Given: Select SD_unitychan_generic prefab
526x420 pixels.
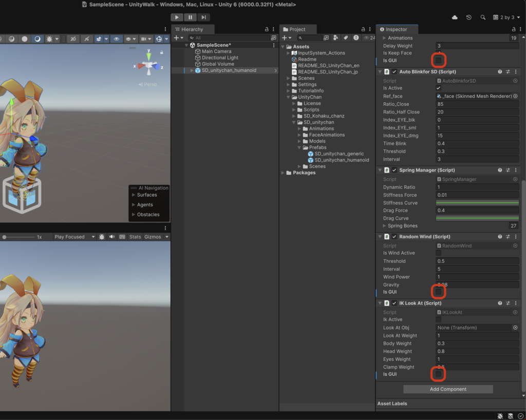Looking at the screenshot, I should click(339, 154).
